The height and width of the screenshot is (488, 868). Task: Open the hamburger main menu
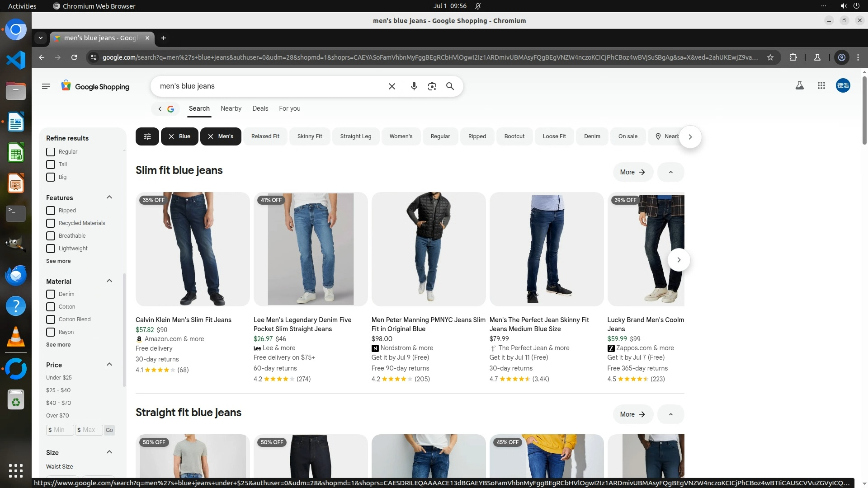click(x=46, y=86)
